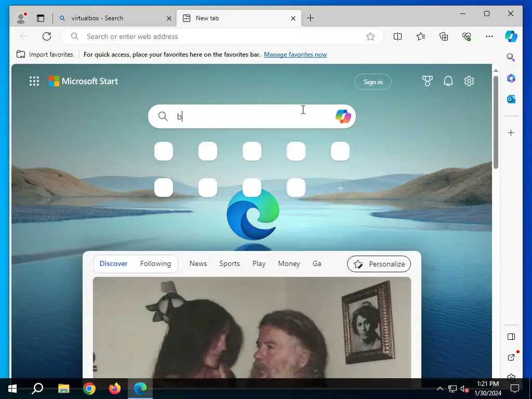This screenshot has height=399, width=532.
Task: Open the tab actions menu icon
Action: [41, 18]
